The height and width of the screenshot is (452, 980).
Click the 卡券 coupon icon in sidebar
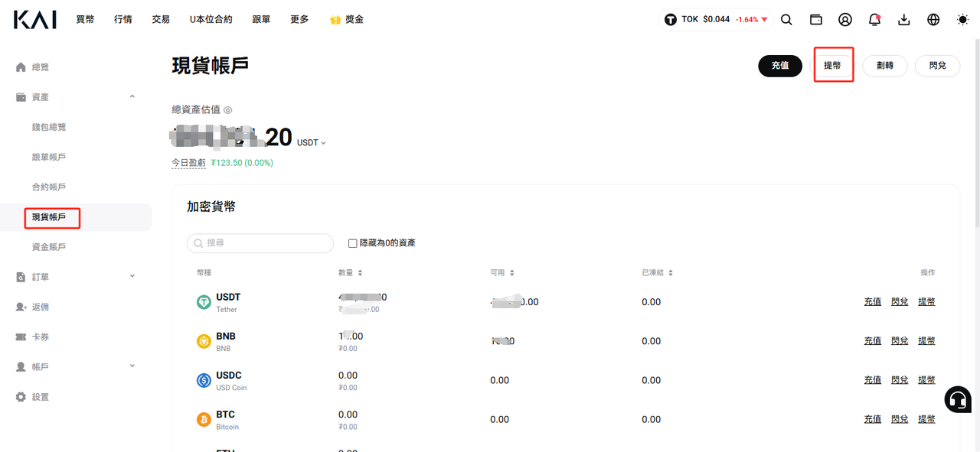coord(21,337)
